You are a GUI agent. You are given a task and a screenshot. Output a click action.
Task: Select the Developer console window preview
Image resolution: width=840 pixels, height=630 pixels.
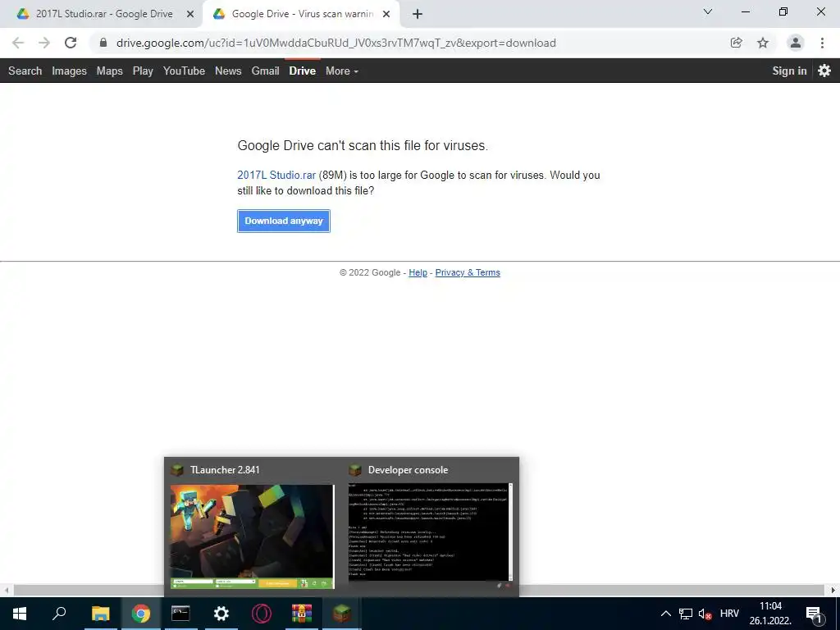(430, 527)
